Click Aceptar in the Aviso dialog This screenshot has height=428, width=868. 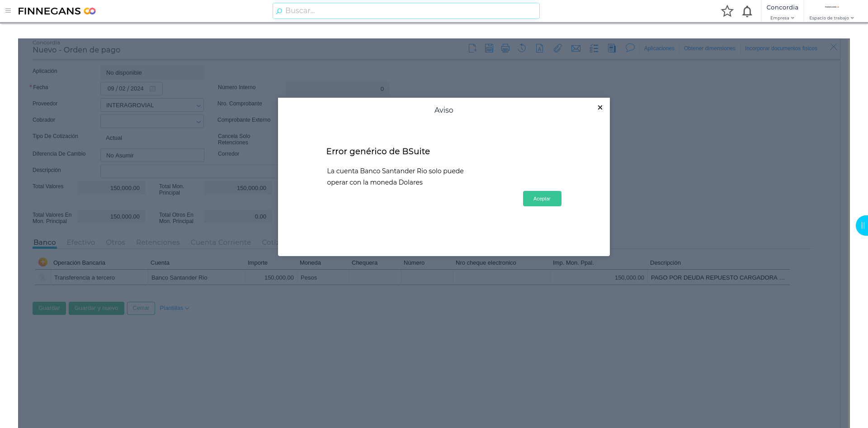pos(542,199)
